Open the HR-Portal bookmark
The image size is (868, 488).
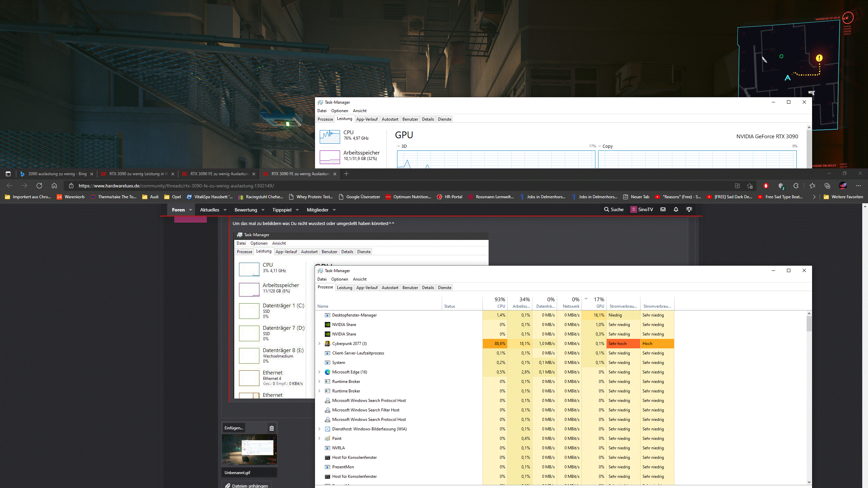(450, 197)
